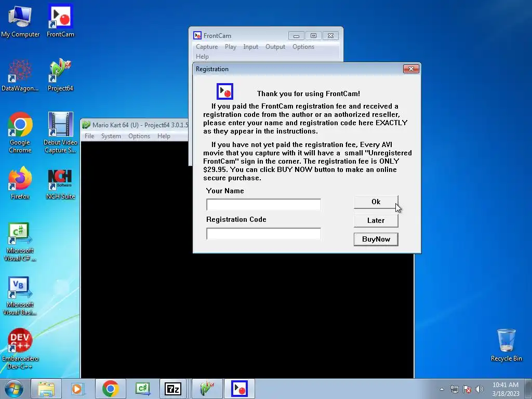Click the FrontCam title bar icon
This screenshot has height=399, width=532.
(197, 35)
